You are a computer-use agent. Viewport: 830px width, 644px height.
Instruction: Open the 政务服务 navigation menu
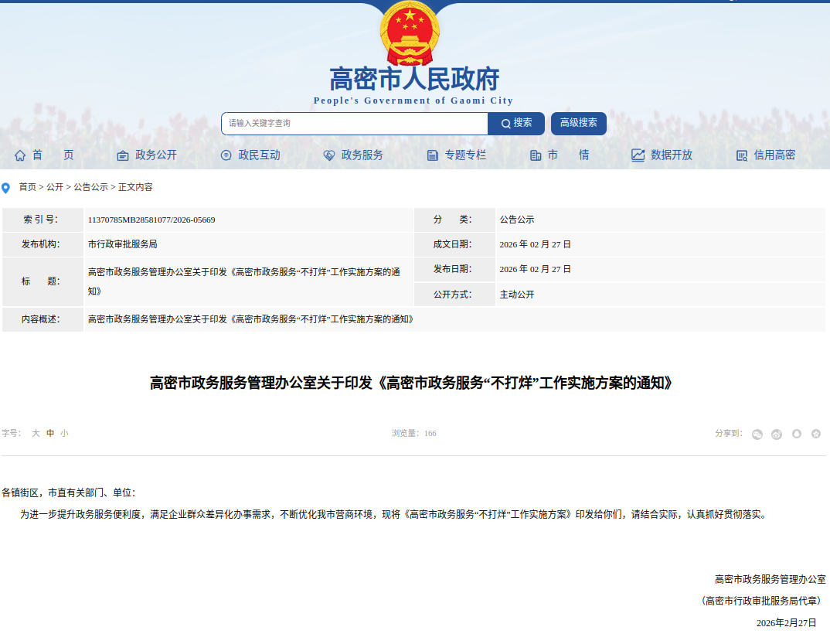(362, 155)
